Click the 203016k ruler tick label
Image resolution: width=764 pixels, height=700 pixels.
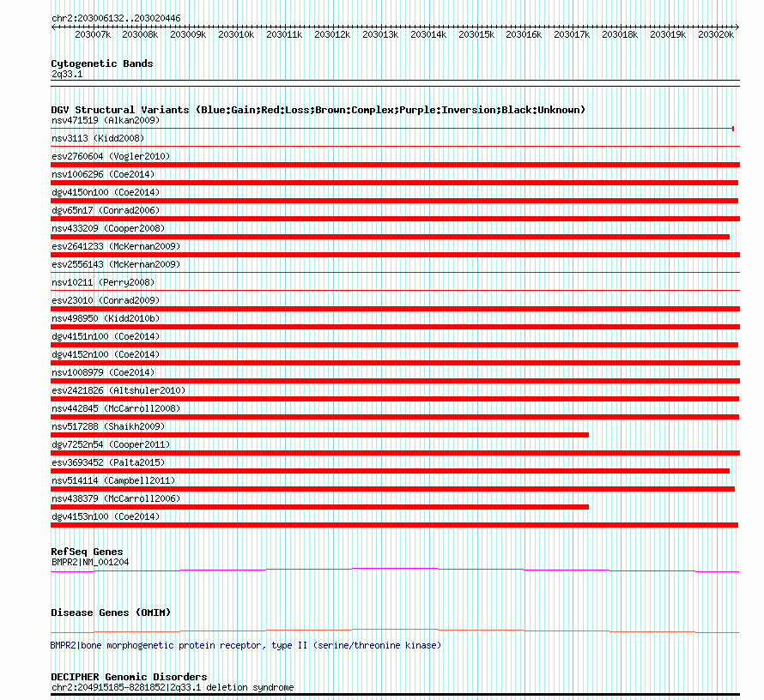point(524,34)
